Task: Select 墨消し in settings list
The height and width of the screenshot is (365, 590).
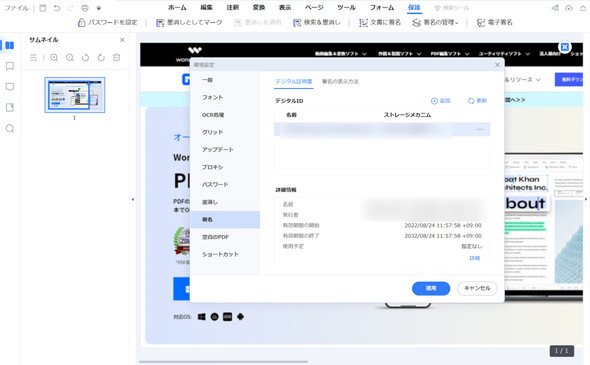Action: click(x=225, y=202)
